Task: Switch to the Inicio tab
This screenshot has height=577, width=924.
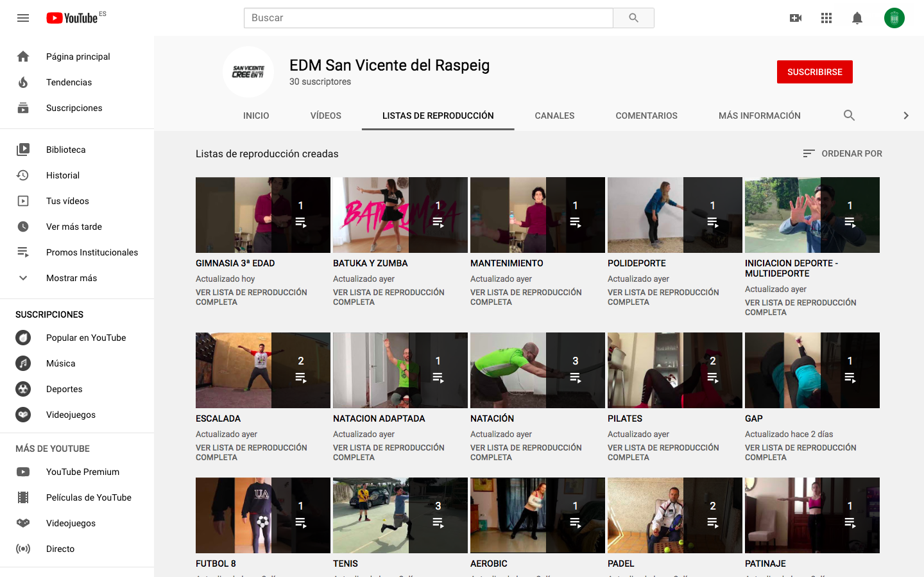Action: [256, 116]
